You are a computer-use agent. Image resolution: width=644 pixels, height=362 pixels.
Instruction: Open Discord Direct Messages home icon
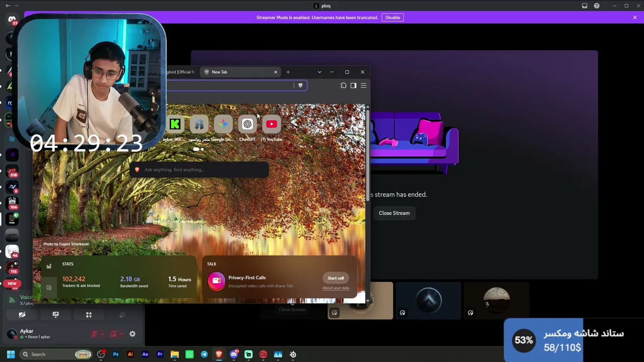12,20
